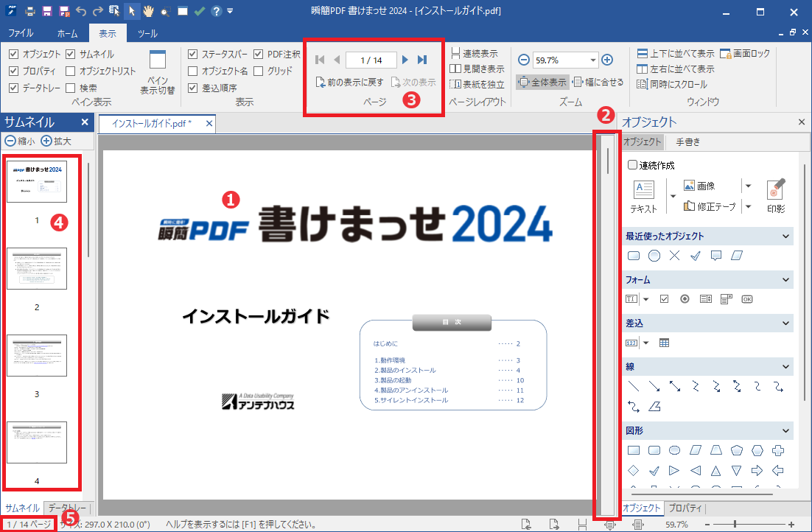Collapse the 差込 section
Image resolution: width=812 pixels, height=532 pixels.
[x=785, y=323]
